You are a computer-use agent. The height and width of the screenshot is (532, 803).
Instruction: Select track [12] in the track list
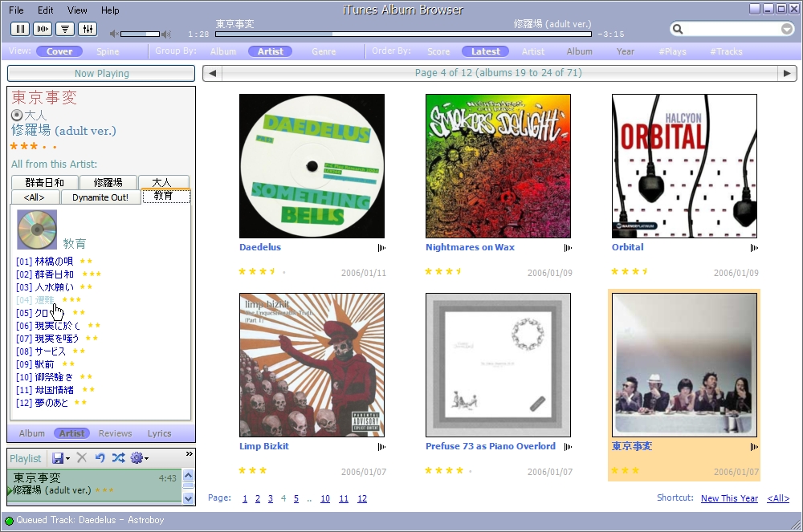point(42,403)
